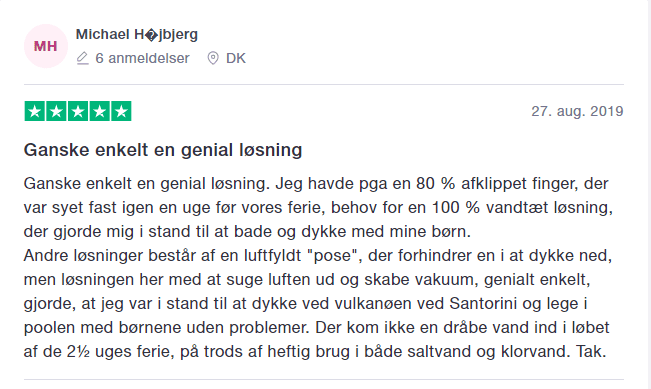
Task: Click the second green rating star
Action: (x=56, y=111)
